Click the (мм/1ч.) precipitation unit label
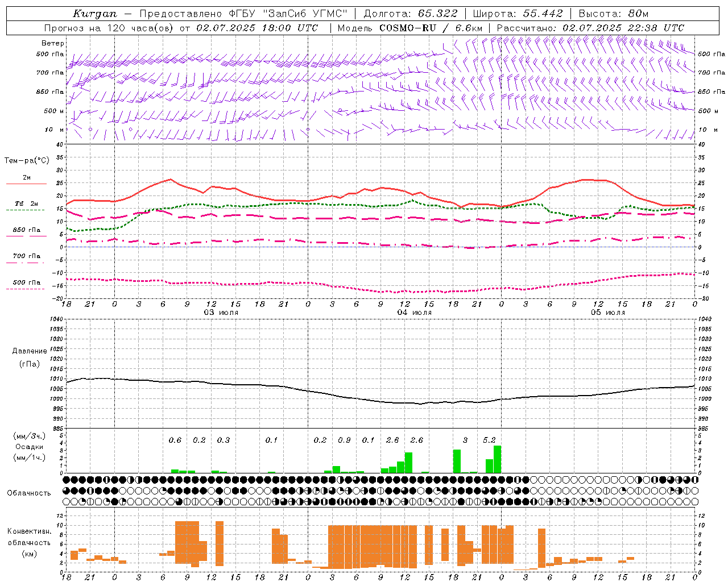The height and width of the screenshot is (582, 728). [x=29, y=458]
